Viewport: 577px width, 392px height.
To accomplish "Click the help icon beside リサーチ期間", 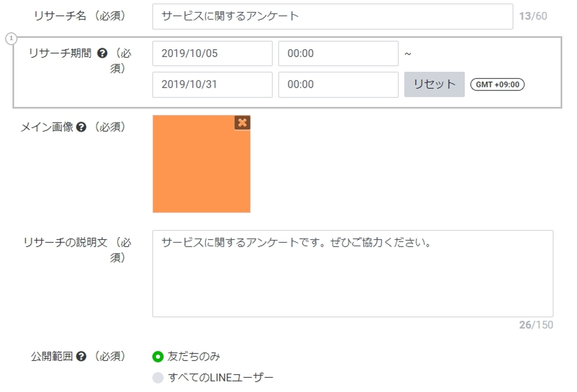I will (102, 54).
